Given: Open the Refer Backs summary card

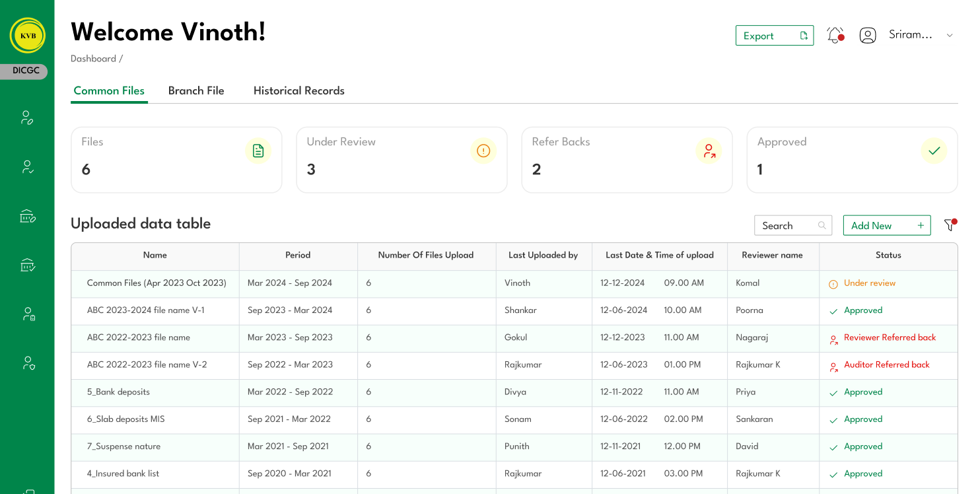Looking at the screenshot, I should (x=627, y=160).
